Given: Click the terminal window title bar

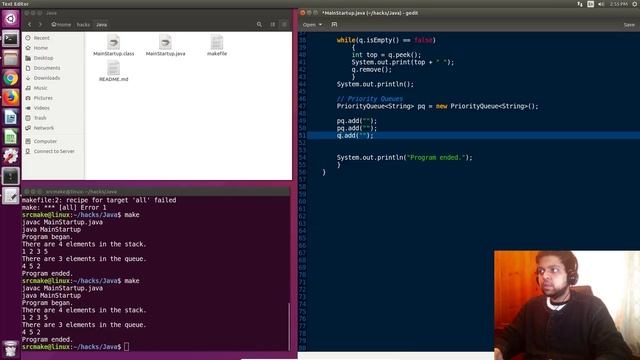Looking at the screenshot, I should click(156, 191).
